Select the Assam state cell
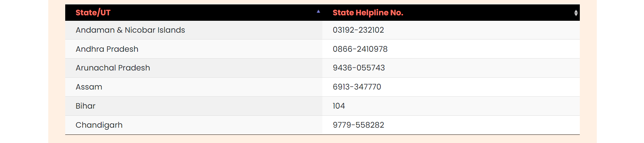644x143 pixels. pyautogui.click(x=194, y=87)
